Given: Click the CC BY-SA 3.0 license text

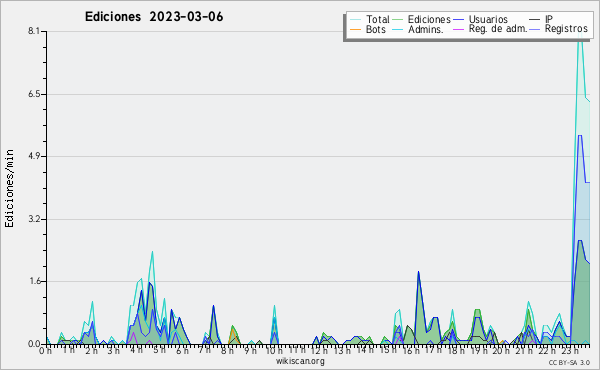Looking at the screenshot, I should point(569,363).
